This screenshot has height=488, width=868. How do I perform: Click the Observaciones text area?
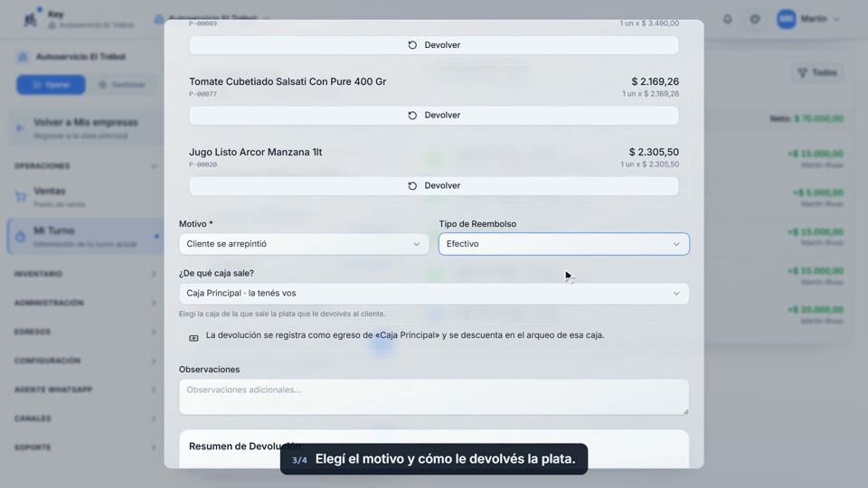tap(433, 397)
